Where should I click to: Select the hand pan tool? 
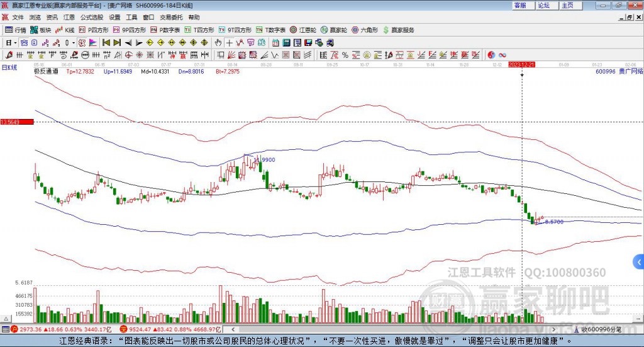pos(218,43)
